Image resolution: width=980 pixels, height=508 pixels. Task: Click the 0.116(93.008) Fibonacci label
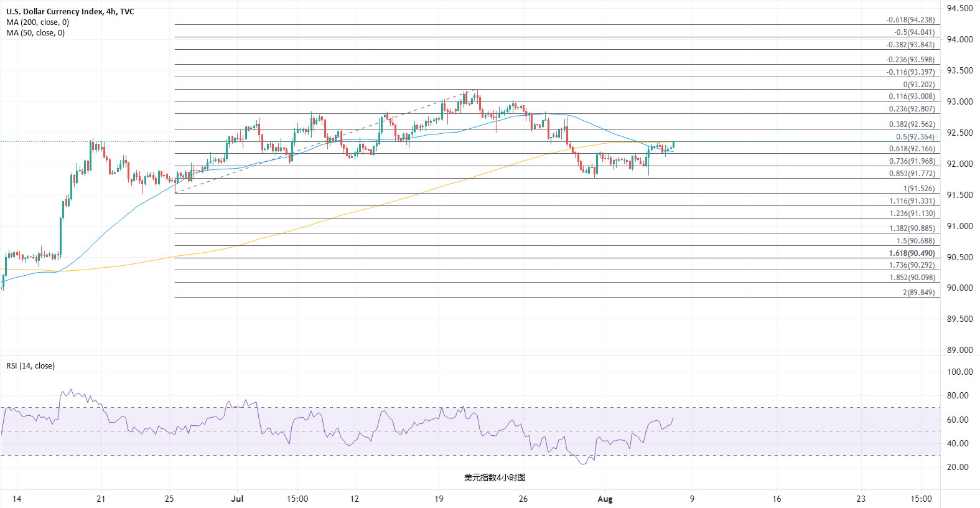[912, 96]
